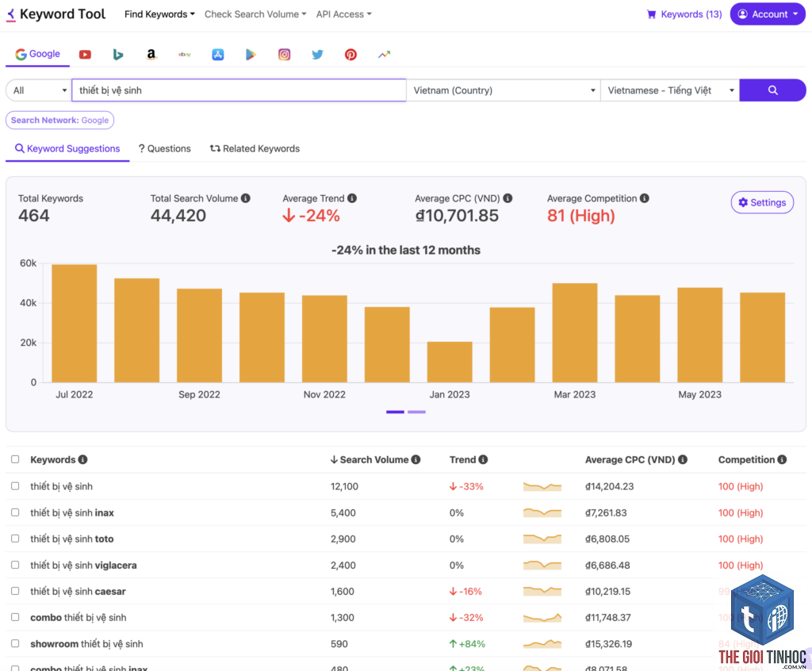
Task: Check the 'combo thiết bị vệ sinh' checkbox
Action: click(x=15, y=617)
